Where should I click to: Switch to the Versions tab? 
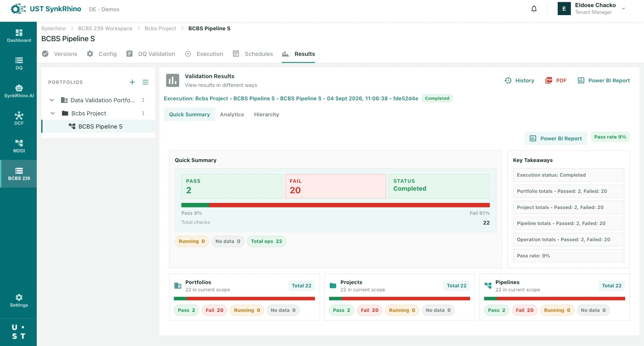60,54
